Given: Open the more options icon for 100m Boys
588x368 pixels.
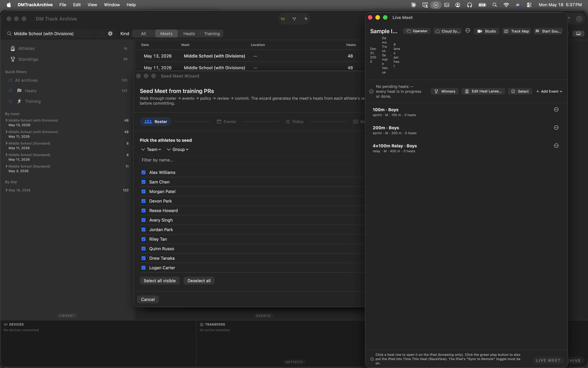Looking at the screenshot, I should 556,110.
